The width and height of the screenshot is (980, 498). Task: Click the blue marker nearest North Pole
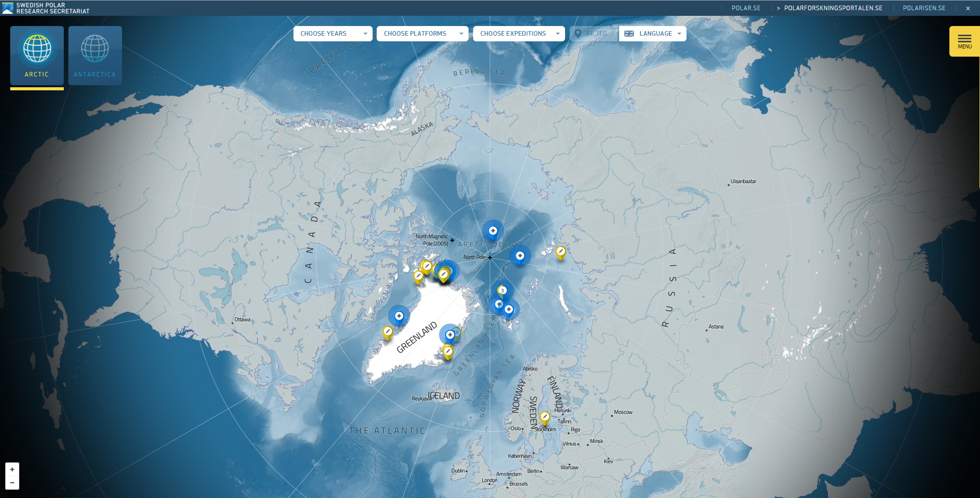[x=520, y=256]
